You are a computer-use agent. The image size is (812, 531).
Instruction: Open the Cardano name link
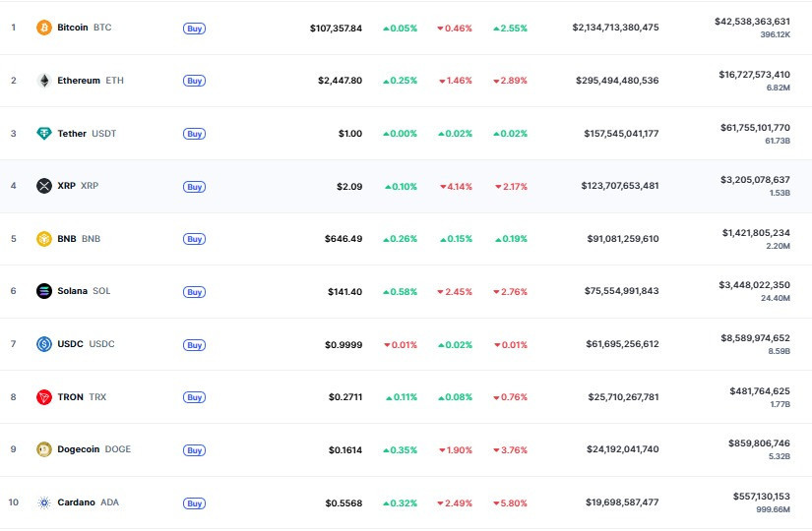76,502
